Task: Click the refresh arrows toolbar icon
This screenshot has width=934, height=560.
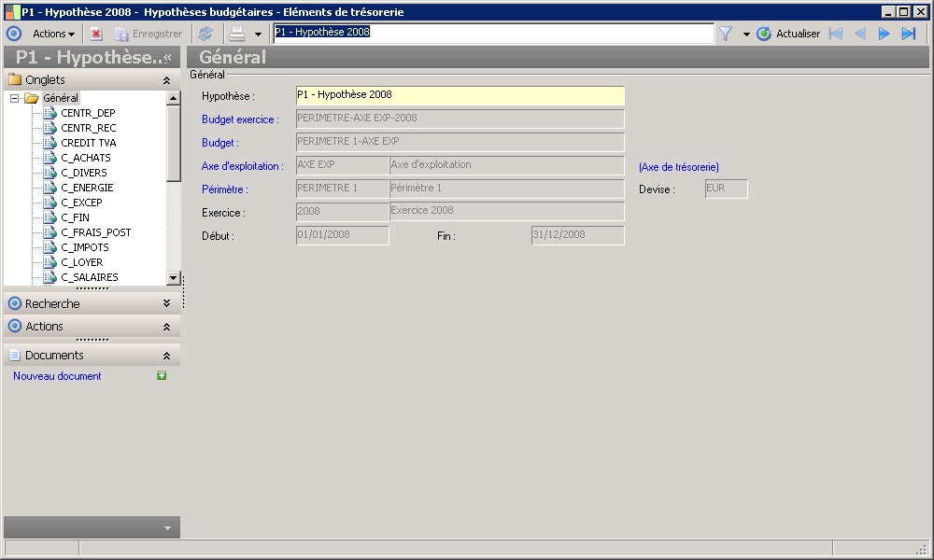Action: click(205, 34)
